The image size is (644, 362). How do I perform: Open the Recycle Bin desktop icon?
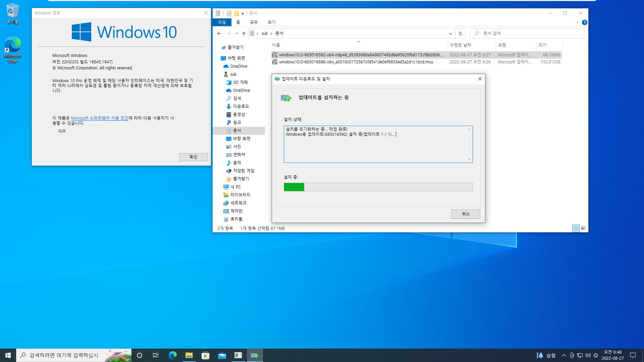tap(12, 14)
